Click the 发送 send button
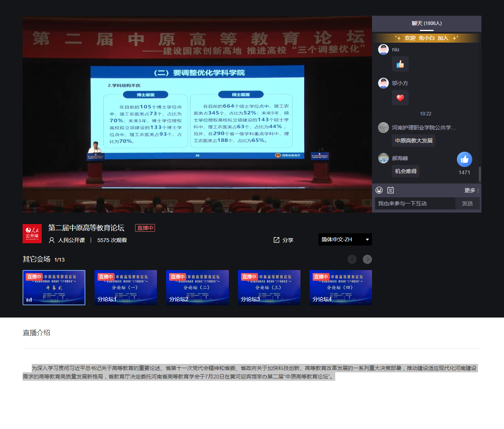The image size is (504, 429). 467,203
